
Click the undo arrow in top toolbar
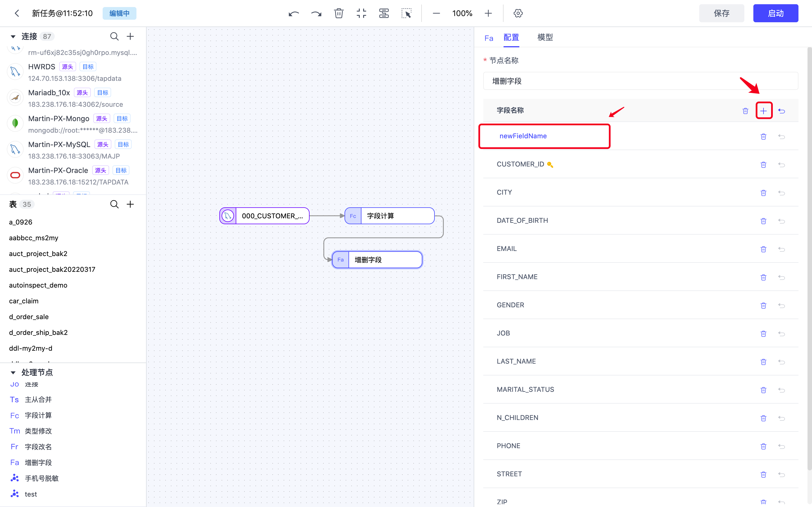pyautogui.click(x=294, y=14)
